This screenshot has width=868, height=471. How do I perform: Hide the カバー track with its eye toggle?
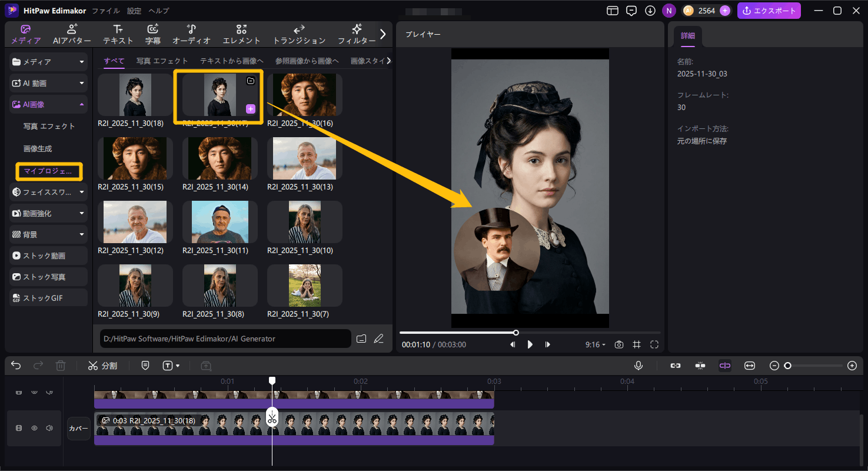34,428
